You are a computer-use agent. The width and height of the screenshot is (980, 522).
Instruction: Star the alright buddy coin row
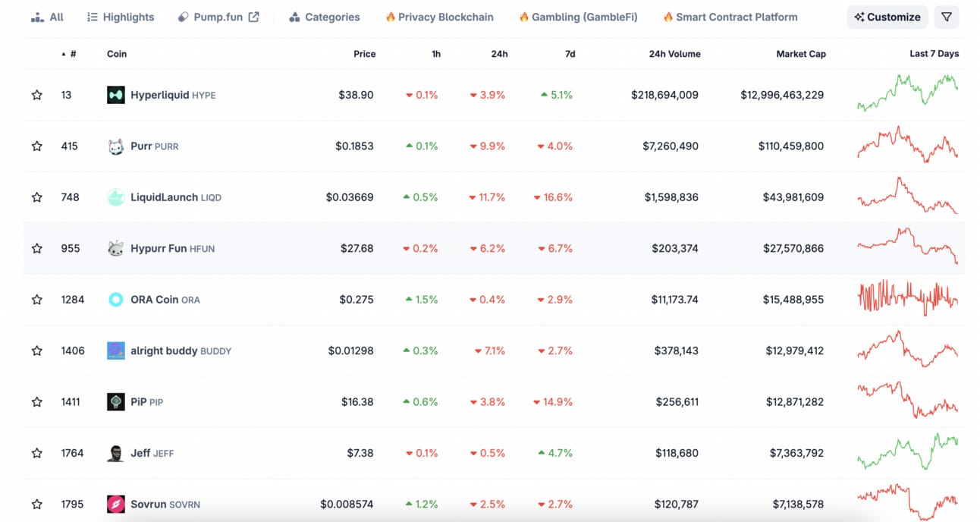tap(36, 351)
